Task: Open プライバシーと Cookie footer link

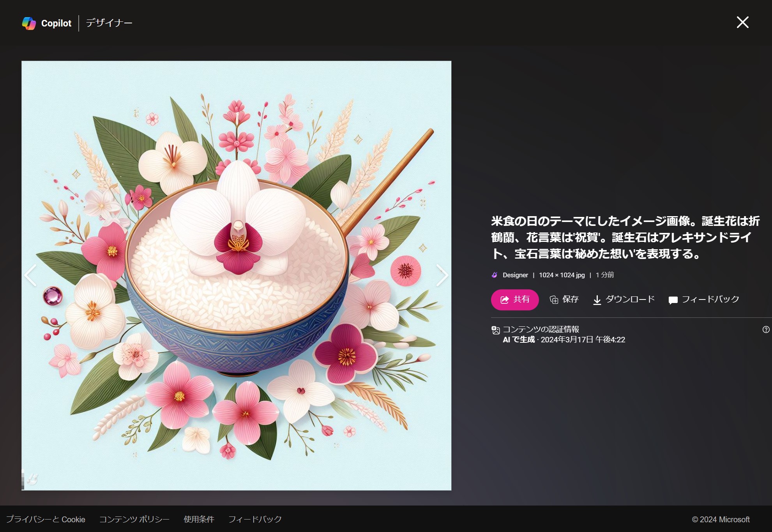Action: (x=46, y=519)
